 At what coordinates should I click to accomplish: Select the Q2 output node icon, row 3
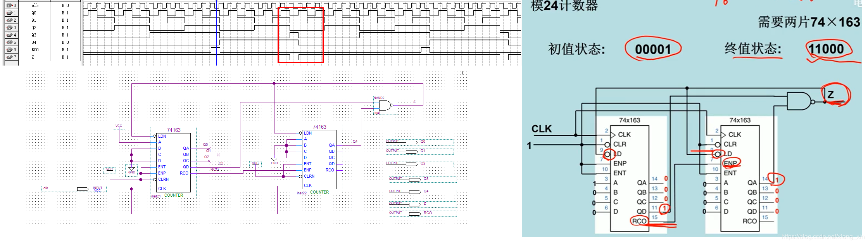coord(9,28)
